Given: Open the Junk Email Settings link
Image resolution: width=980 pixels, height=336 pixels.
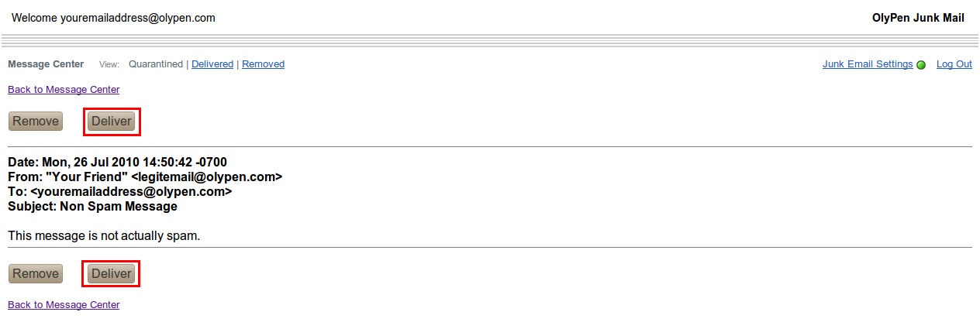Looking at the screenshot, I should [x=868, y=64].
